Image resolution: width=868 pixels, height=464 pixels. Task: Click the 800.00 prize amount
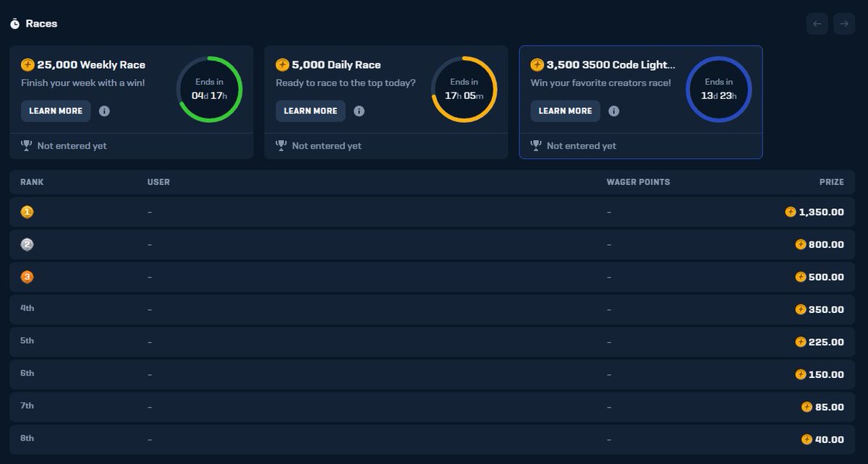coord(826,244)
